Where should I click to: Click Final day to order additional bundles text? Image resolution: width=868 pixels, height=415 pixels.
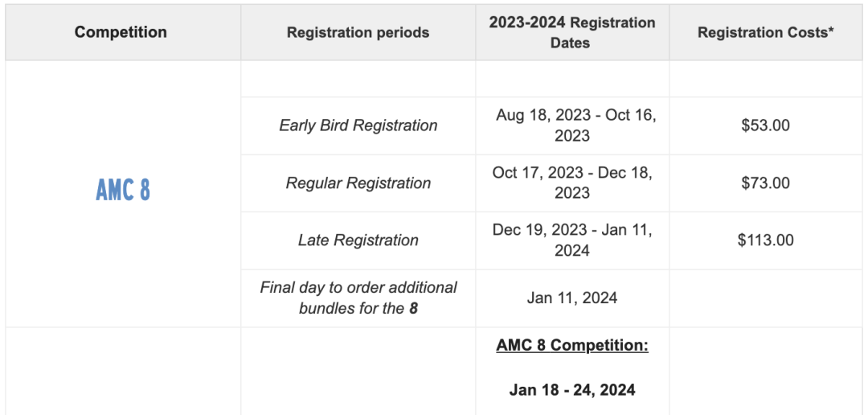(x=358, y=298)
